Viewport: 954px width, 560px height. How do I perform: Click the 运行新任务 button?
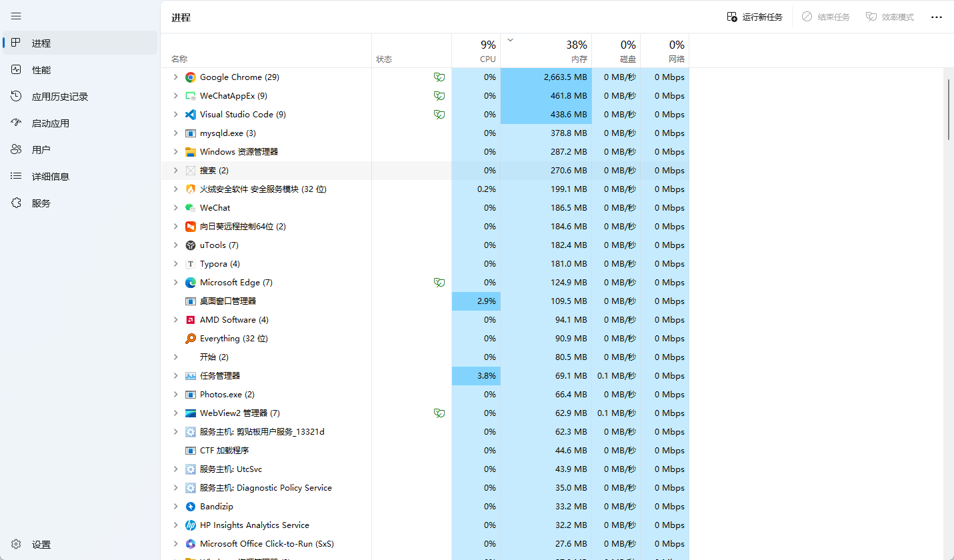pyautogui.click(x=755, y=17)
